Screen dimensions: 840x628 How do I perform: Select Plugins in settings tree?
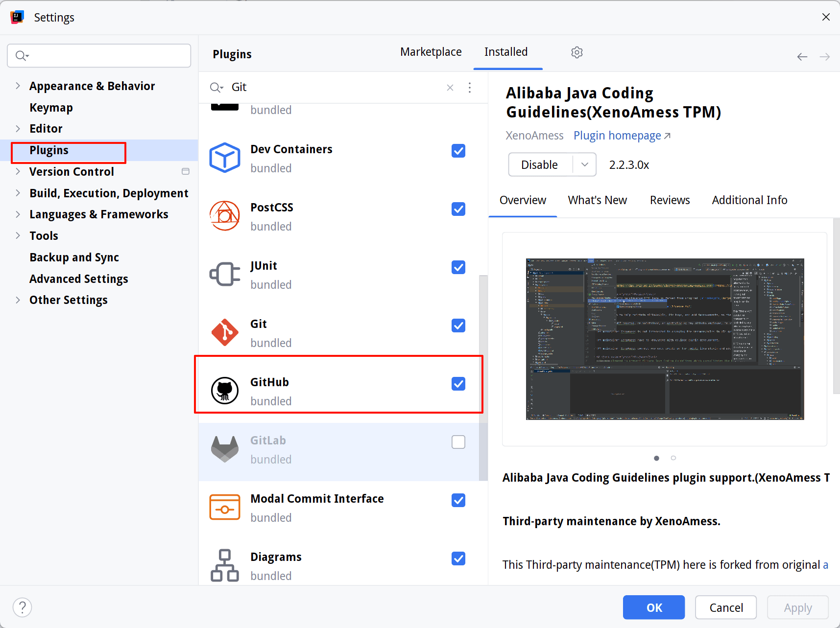(49, 150)
